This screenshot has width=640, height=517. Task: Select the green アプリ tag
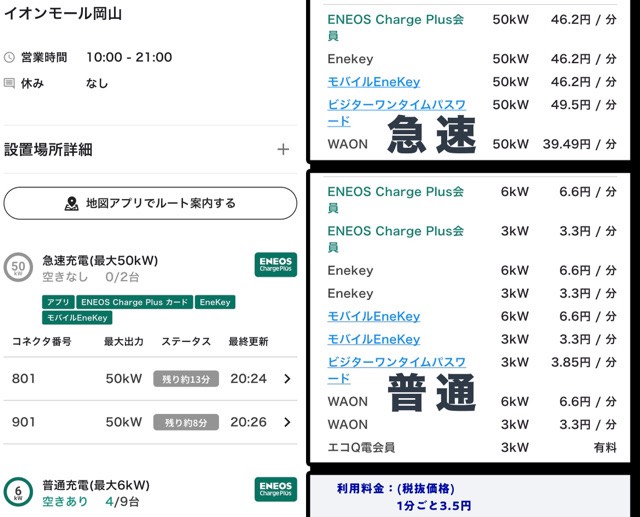tap(56, 302)
